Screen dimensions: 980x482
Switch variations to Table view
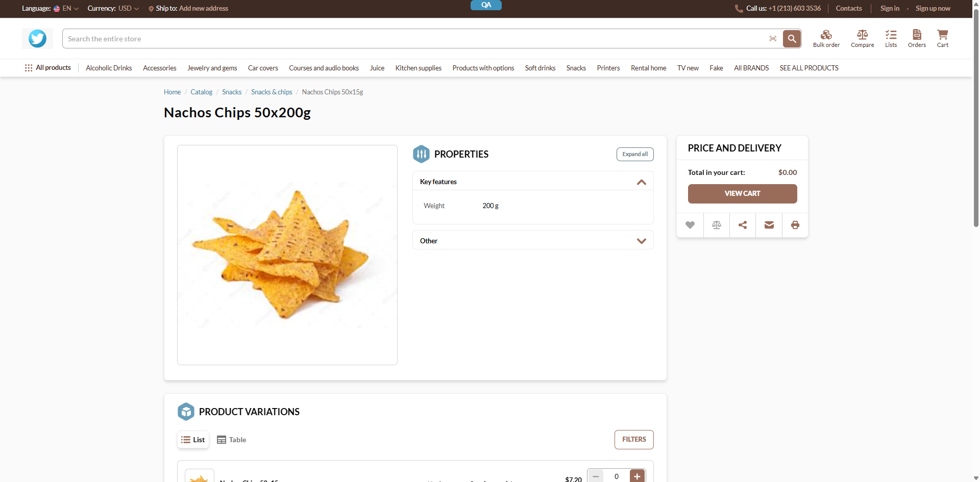[232, 440]
